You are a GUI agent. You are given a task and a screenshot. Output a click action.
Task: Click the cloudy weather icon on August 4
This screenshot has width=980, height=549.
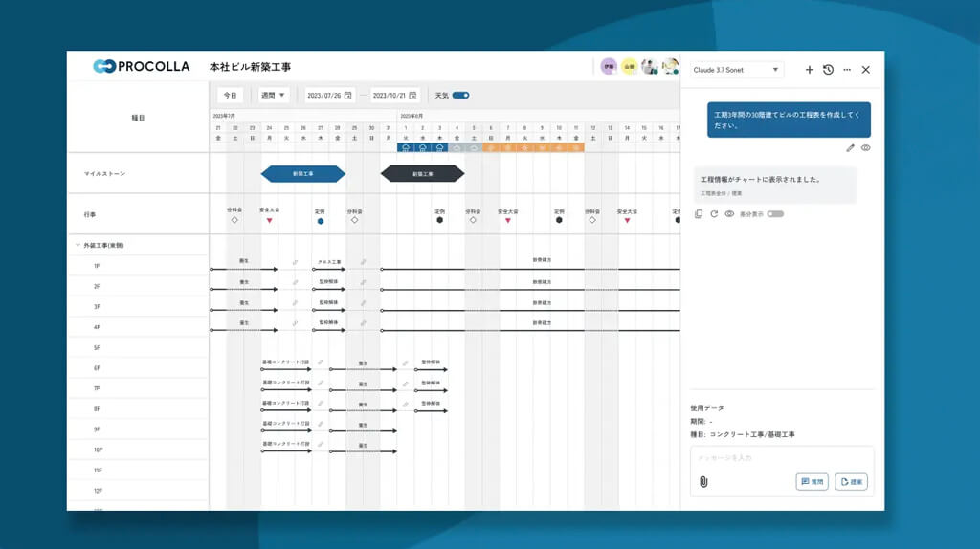click(x=457, y=148)
